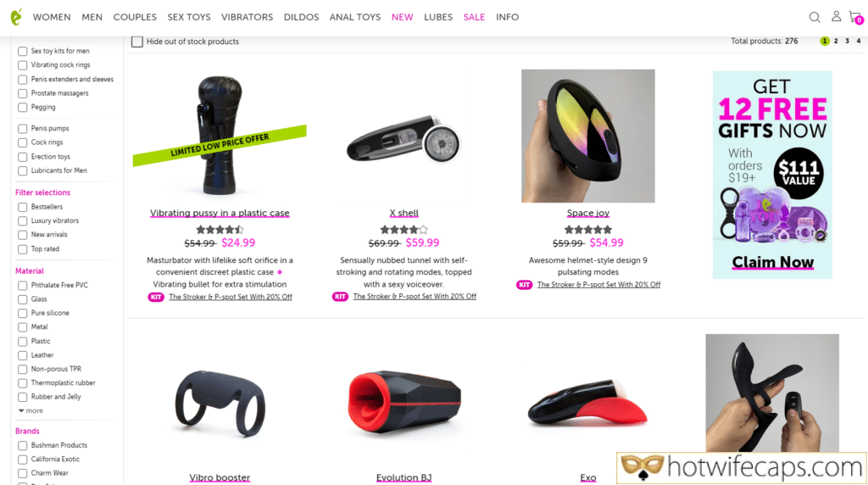
Task: Go to page 4 of results
Action: tap(859, 41)
